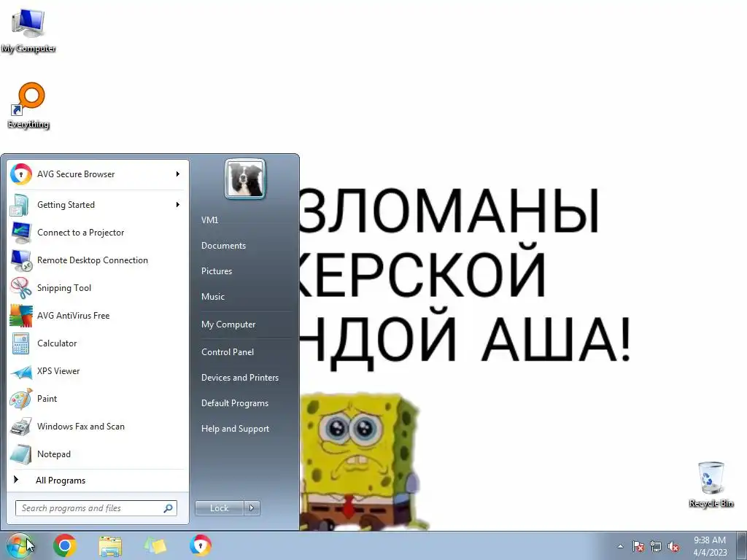747x560 pixels.
Task: Click the Action Center flag tray icon
Action: pos(638,546)
